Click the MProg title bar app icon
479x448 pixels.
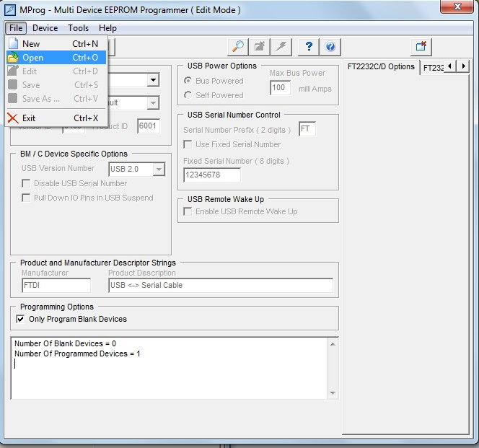pyautogui.click(x=10, y=10)
